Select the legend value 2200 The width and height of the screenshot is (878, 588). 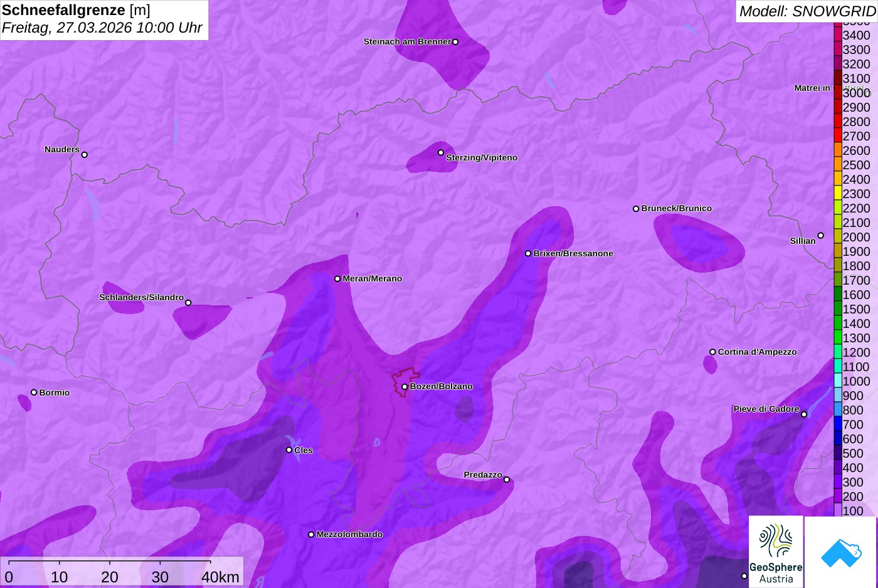pyautogui.click(x=857, y=208)
